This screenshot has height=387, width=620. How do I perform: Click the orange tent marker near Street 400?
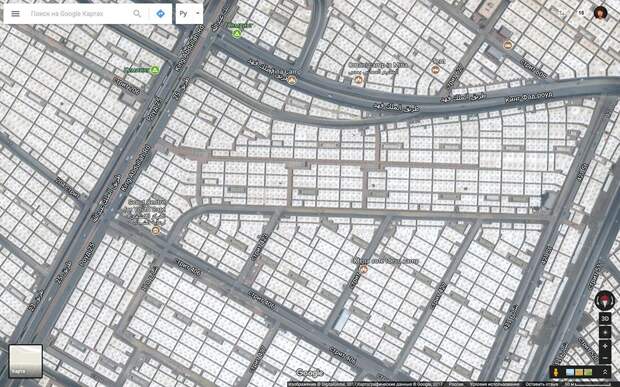coord(156,230)
